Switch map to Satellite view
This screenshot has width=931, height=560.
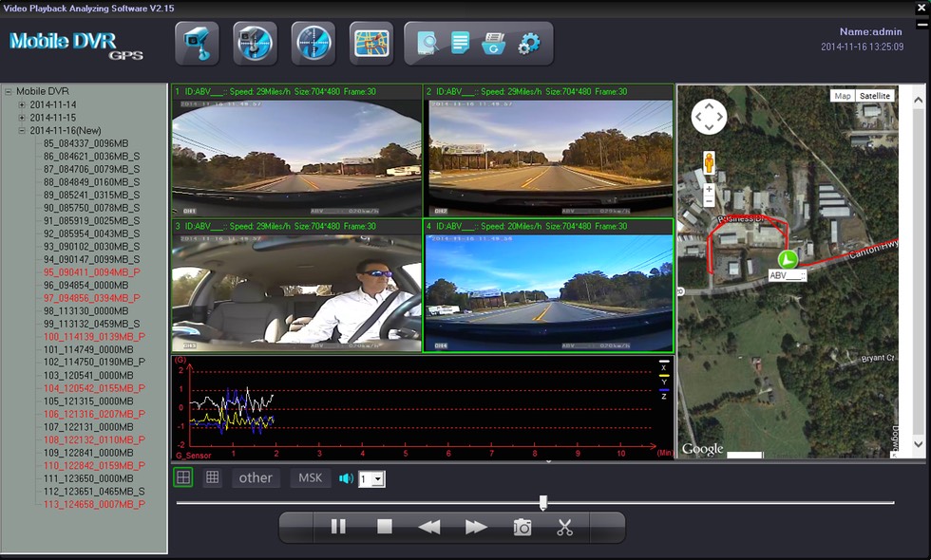click(x=874, y=96)
